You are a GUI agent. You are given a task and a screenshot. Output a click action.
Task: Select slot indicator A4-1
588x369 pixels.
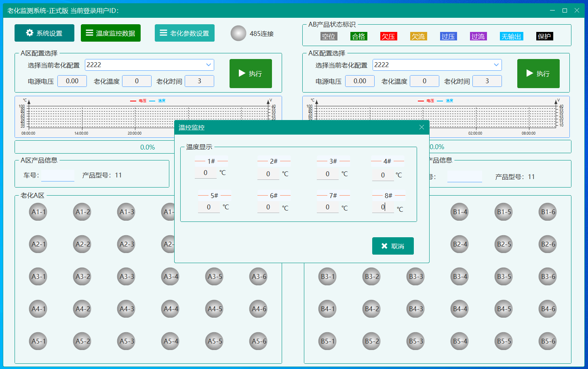tap(38, 309)
